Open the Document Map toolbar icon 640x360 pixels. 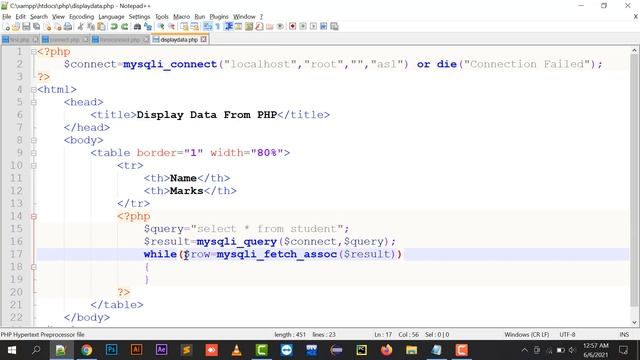(x=249, y=27)
